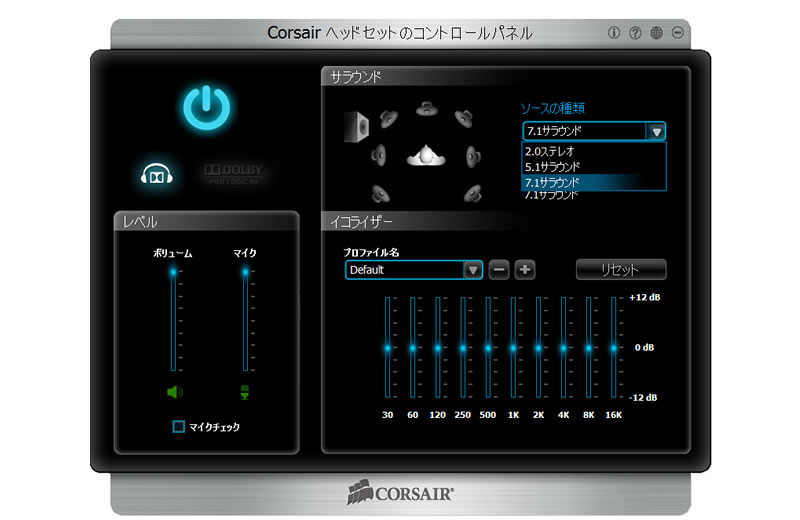
Task: Choose 5.1サラウンド from the list
Action: [x=594, y=167]
